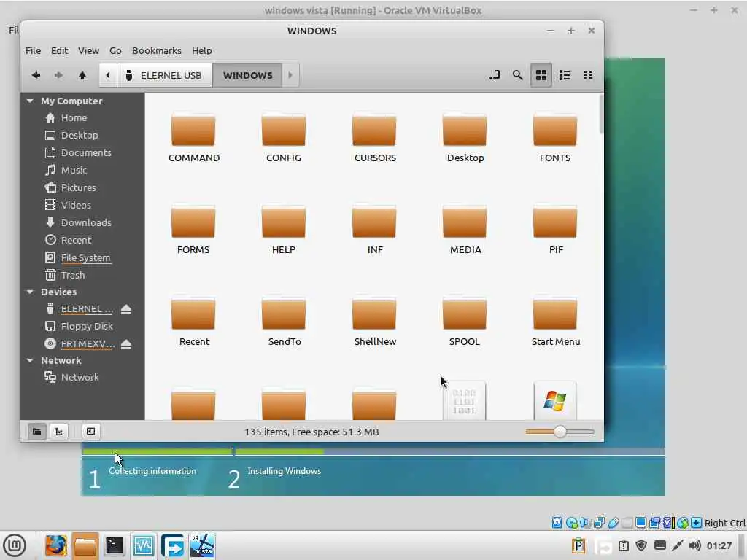Screen dimensions: 747x560
Task: Collapse the Network section
Action: coord(30,360)
